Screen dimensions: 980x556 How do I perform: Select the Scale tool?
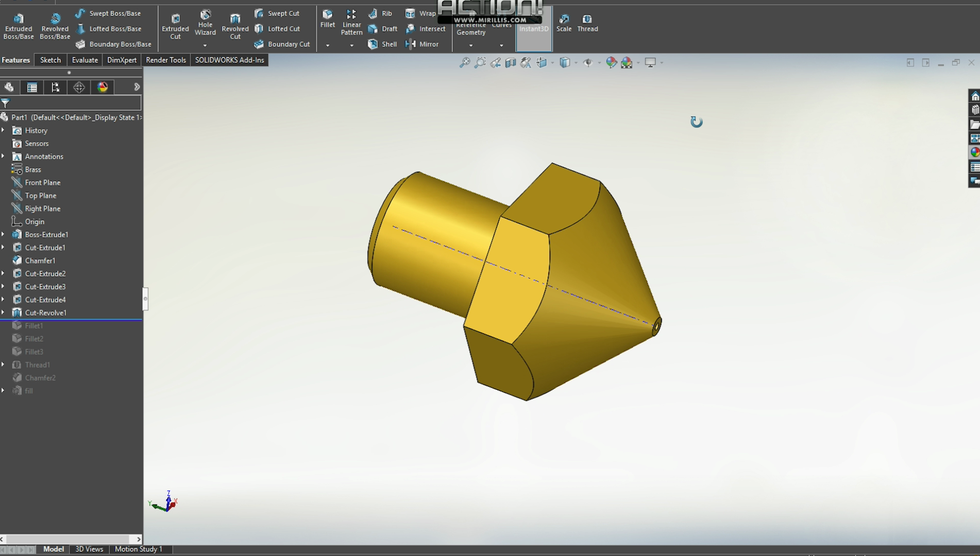564,22
